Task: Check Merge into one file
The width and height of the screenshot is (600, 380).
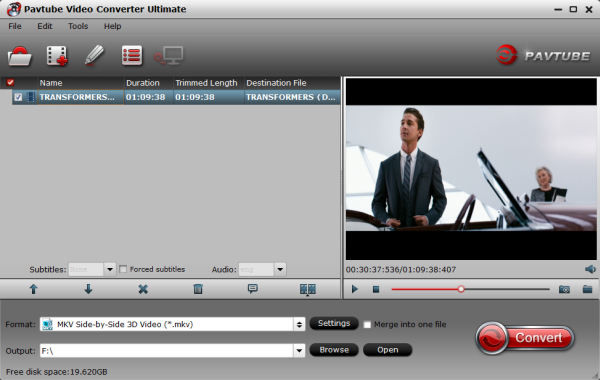Action: point(367,325)
